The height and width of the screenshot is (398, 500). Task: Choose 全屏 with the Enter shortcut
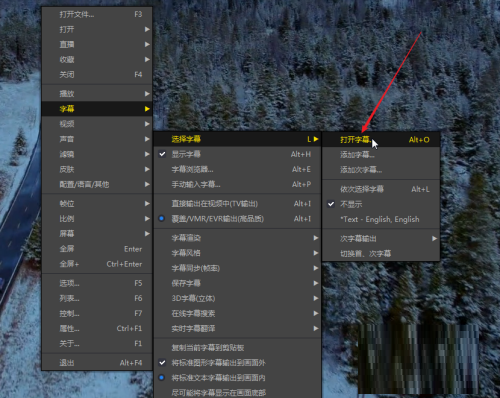click(x=97, y=249)
